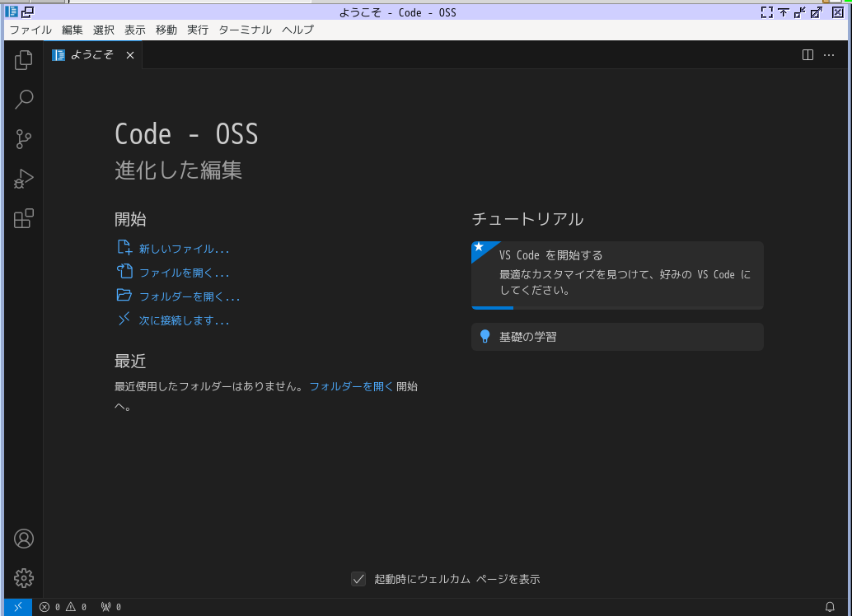Image resolution: width=852 pixels, height=616 pixels.
Task: Open the notifications bell icon
Action: 830,607
